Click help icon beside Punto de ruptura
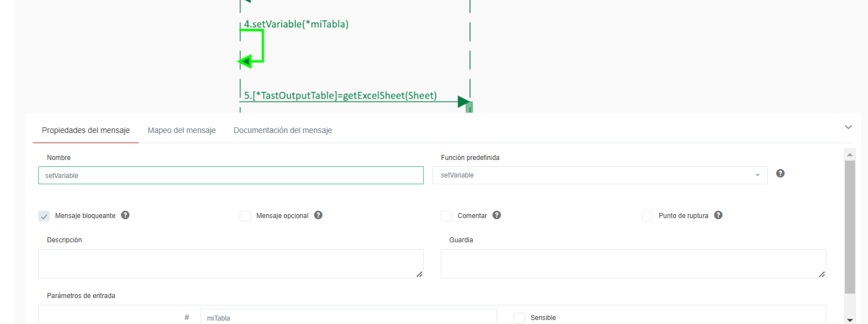Screen dimensions: 868x324 click(718, 215)
